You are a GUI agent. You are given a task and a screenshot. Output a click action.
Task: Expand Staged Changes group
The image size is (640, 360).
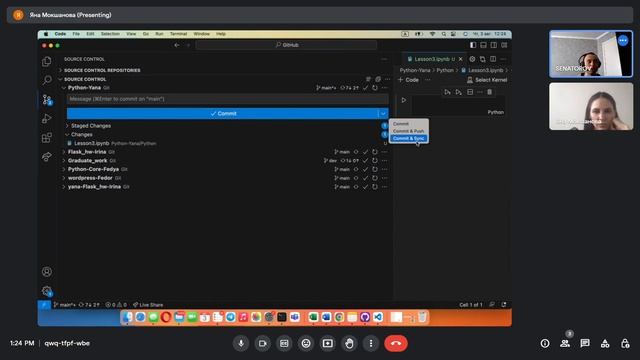pyautogui.click(x=68, y=126)
